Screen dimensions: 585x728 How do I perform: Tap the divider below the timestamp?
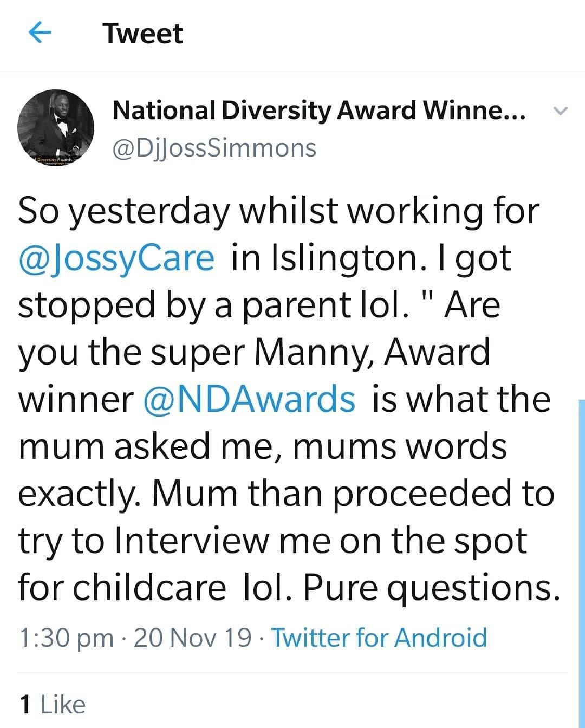pyautogui.click(x=292, y=672)
